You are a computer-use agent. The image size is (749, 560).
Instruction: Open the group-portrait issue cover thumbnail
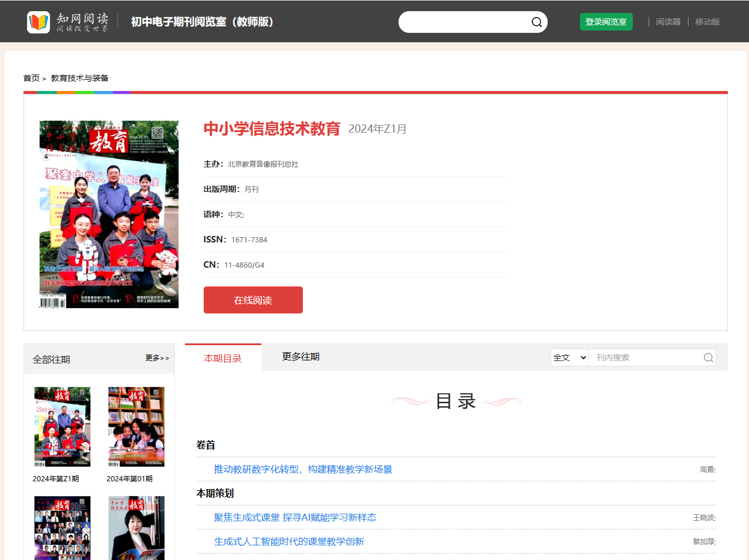pos(62,528)
